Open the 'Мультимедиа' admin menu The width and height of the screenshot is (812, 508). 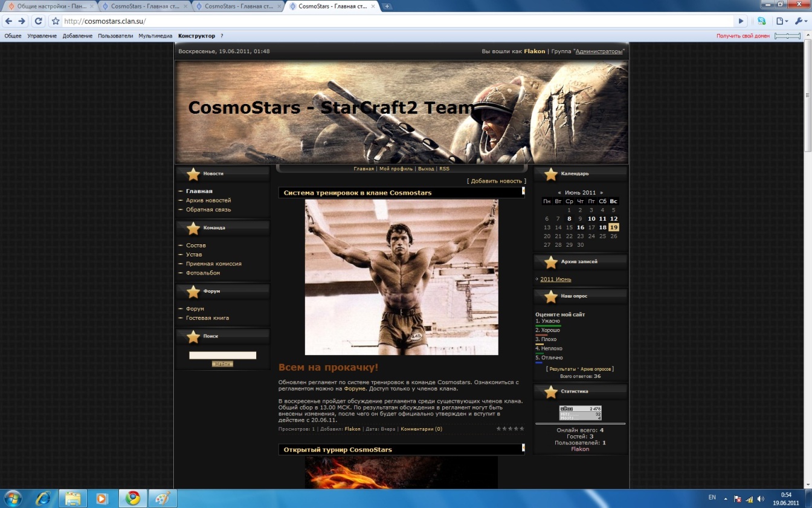(x=155, y=36)
